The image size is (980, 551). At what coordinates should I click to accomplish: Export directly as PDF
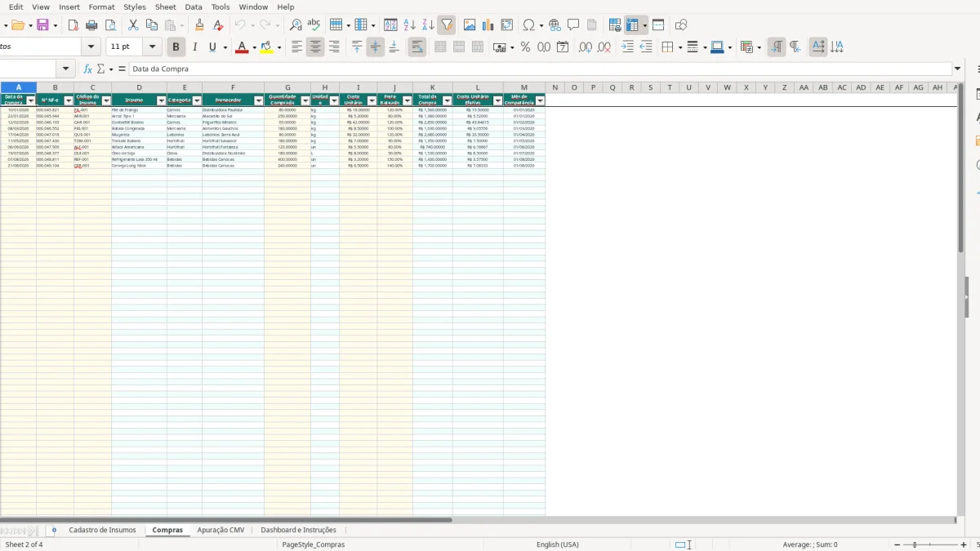pyautogui.click(x=73, y=25)
